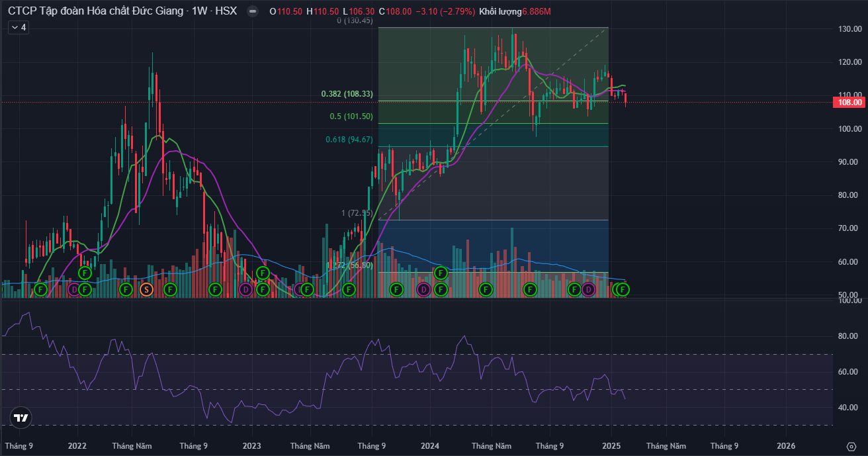
Task: Open the TradingView logo at chart corner
Action: (21, 417)
